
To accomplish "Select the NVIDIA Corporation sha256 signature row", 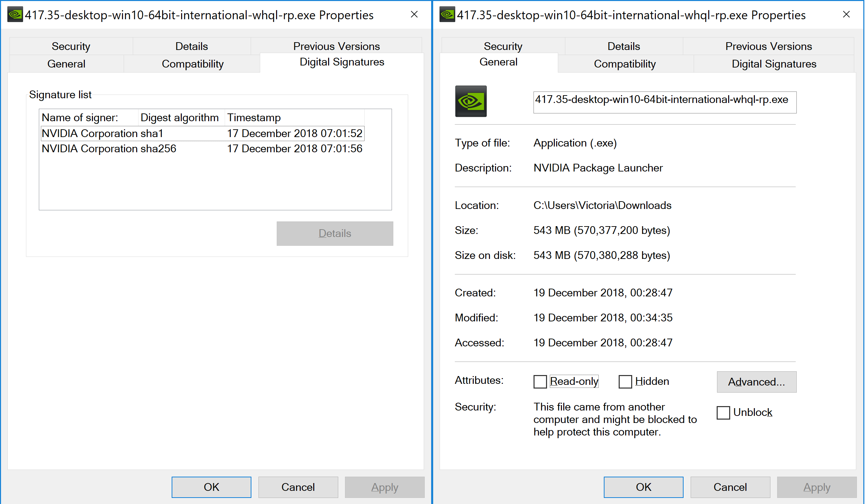I will 202,149.
